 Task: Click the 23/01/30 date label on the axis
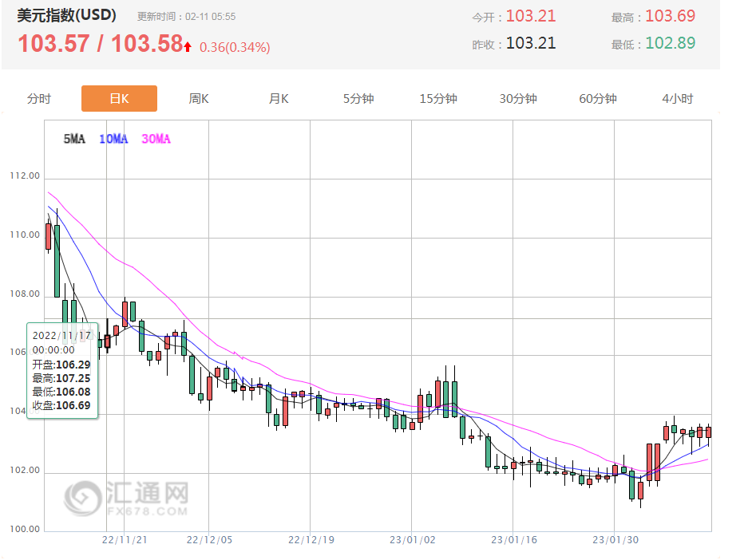point(614,540)
